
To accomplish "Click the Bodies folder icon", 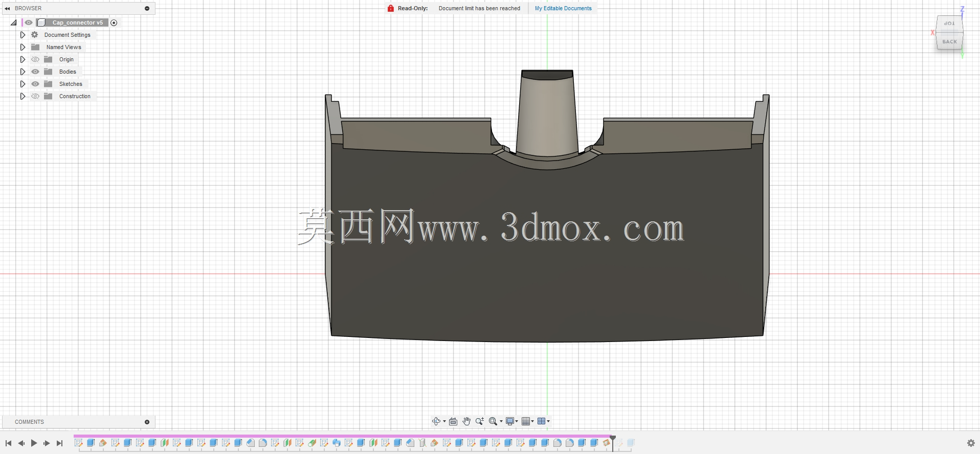I will tap(48, 72).
